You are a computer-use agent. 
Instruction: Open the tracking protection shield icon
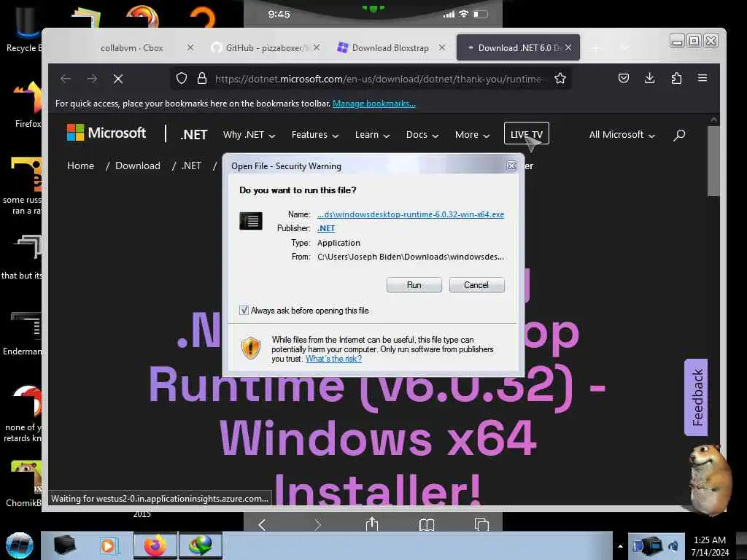(x=182, y=79)
